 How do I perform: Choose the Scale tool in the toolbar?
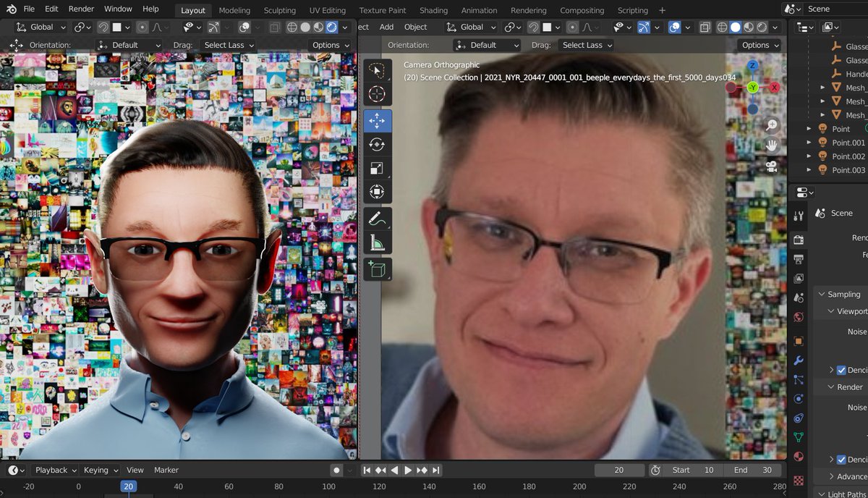coord(377,168)
